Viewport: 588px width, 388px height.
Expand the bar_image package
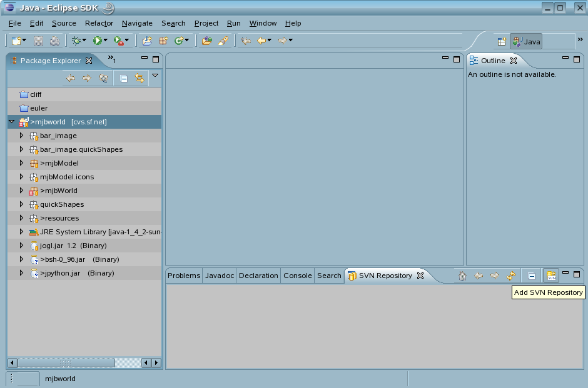[21, 135]
